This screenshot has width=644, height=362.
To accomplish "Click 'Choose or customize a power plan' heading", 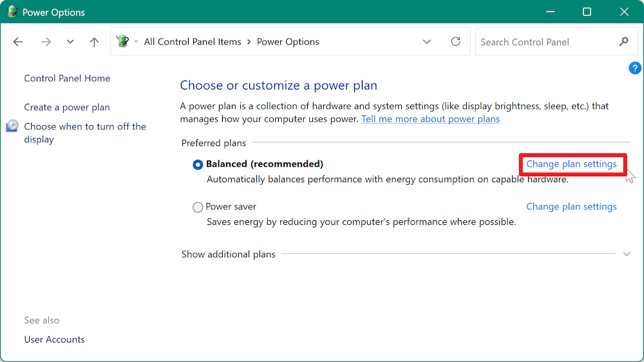I will 278,86.
